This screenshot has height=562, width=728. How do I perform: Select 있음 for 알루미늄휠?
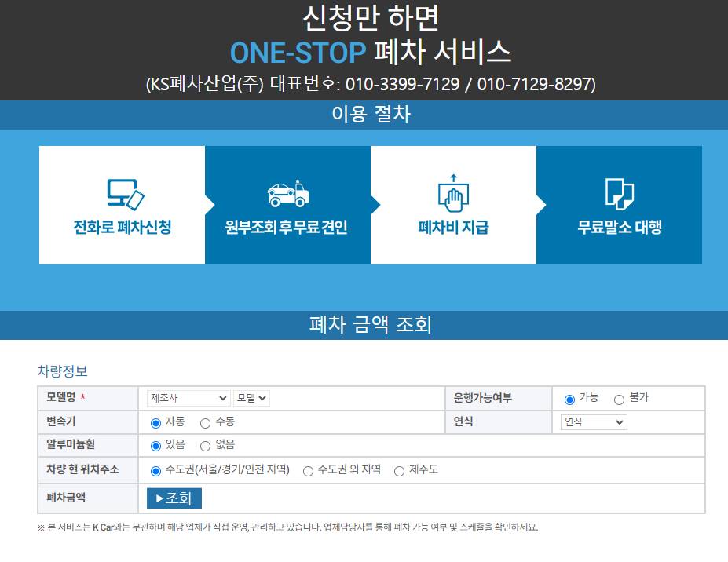[155, 446]
